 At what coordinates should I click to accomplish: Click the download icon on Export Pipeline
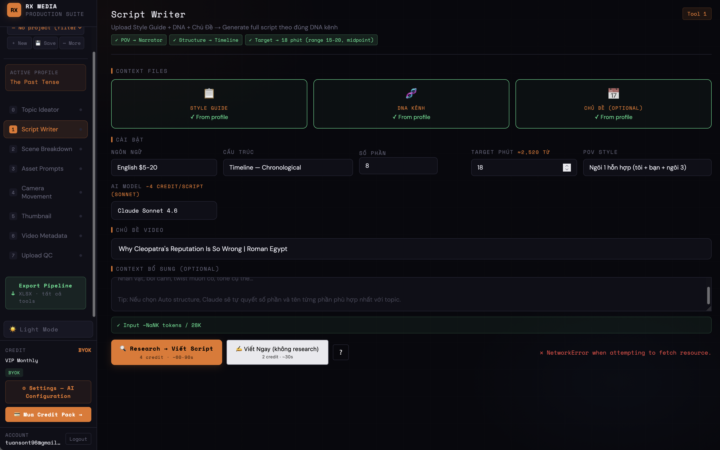13,293
